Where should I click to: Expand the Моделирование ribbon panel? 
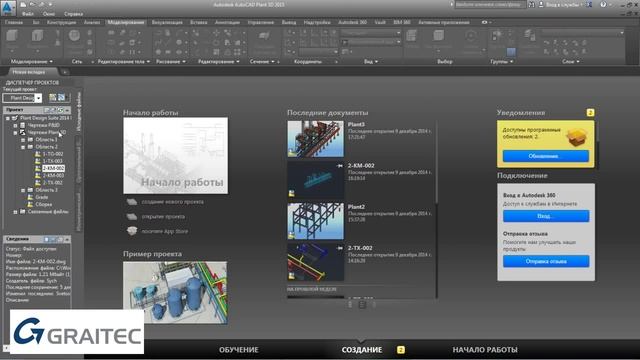[31, 62]
